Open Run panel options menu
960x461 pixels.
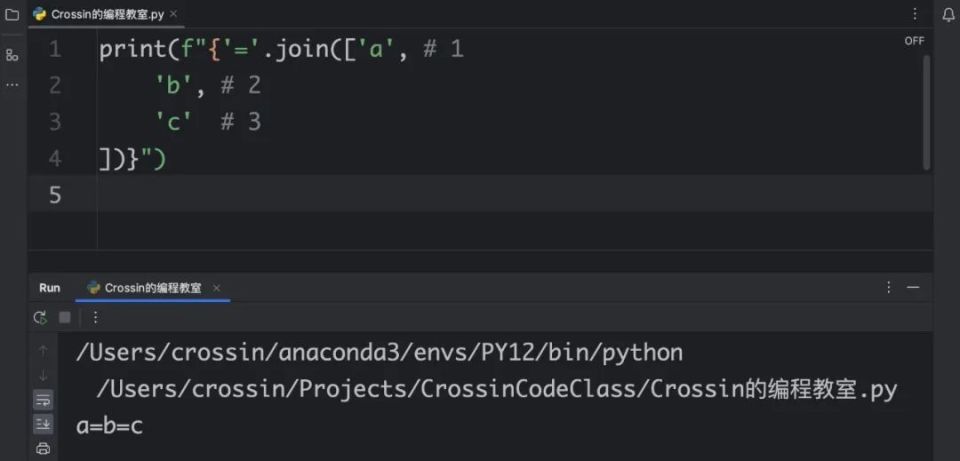[889, 287]
